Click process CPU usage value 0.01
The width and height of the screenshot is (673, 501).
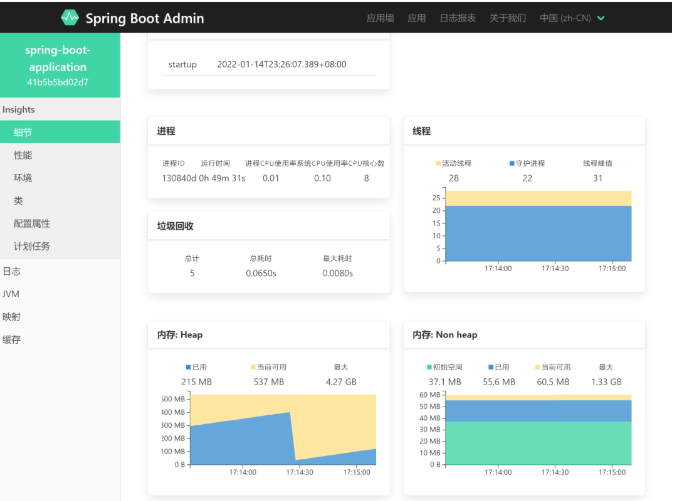tap(271, 178)
